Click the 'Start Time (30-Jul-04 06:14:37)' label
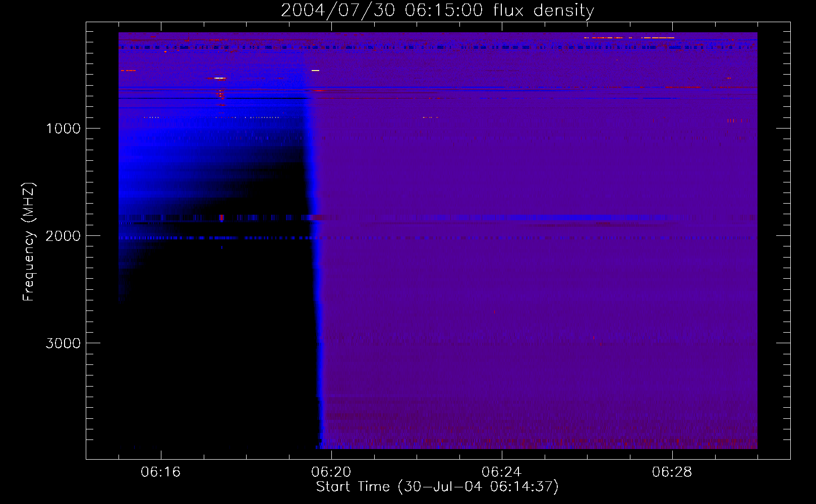Viewport: 816px width, 504px height. 437,487
